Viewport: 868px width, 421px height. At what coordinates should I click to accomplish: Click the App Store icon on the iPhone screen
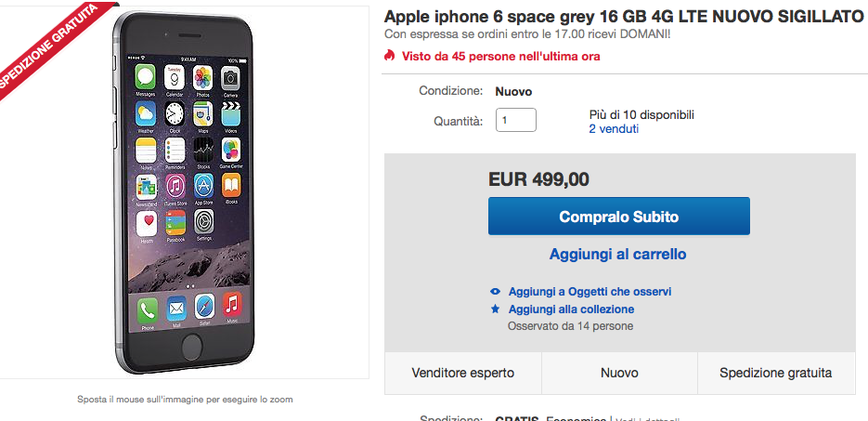click(x=203, y=185)
